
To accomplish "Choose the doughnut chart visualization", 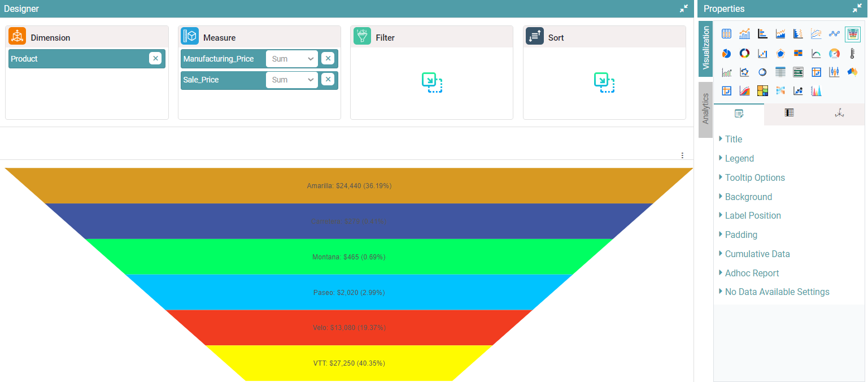I will pyautogui.click(x=744, y=54).
